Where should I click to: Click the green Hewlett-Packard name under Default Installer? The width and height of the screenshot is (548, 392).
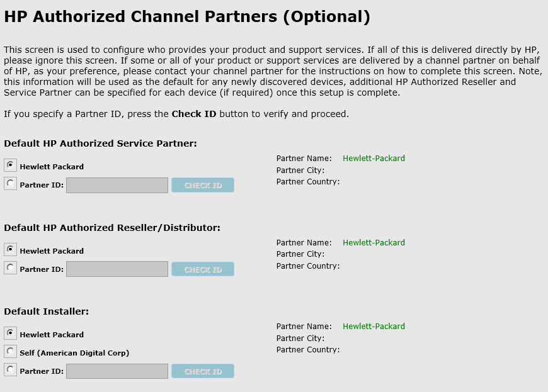[374, 327]
